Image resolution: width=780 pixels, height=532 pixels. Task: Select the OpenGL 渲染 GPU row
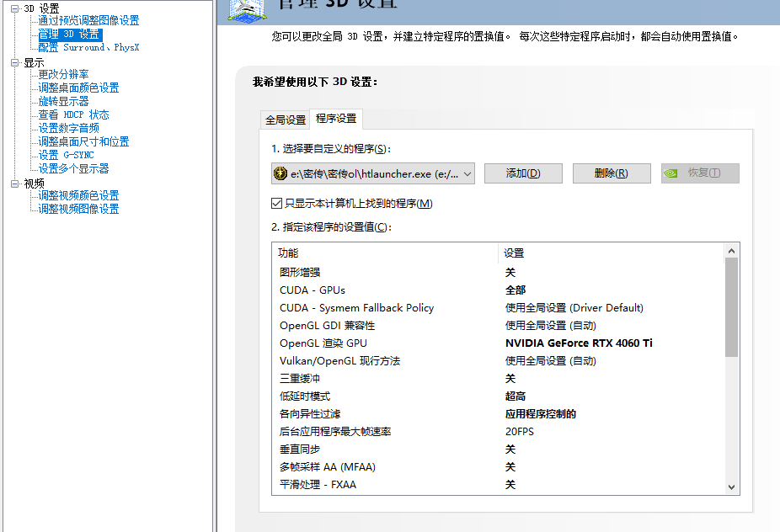coord(499,343)
